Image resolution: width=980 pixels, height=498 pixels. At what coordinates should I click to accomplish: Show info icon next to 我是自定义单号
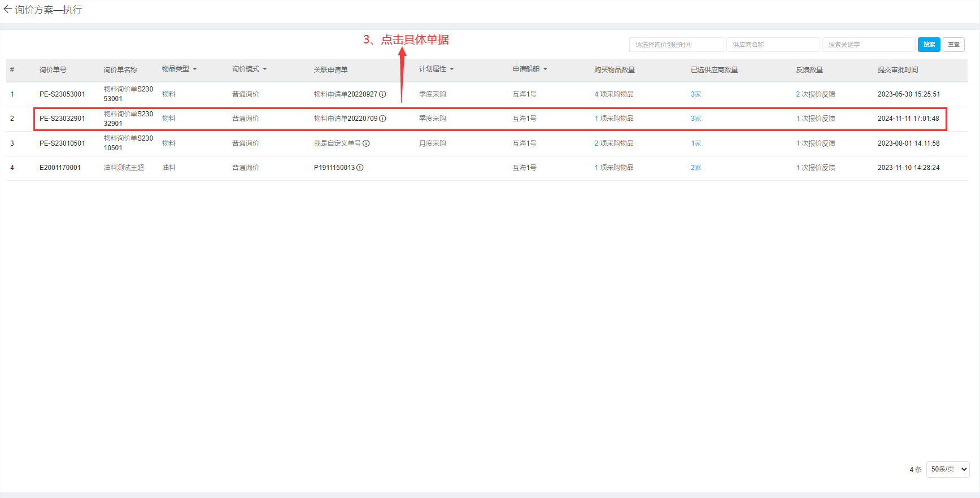[x=366, y=143]
